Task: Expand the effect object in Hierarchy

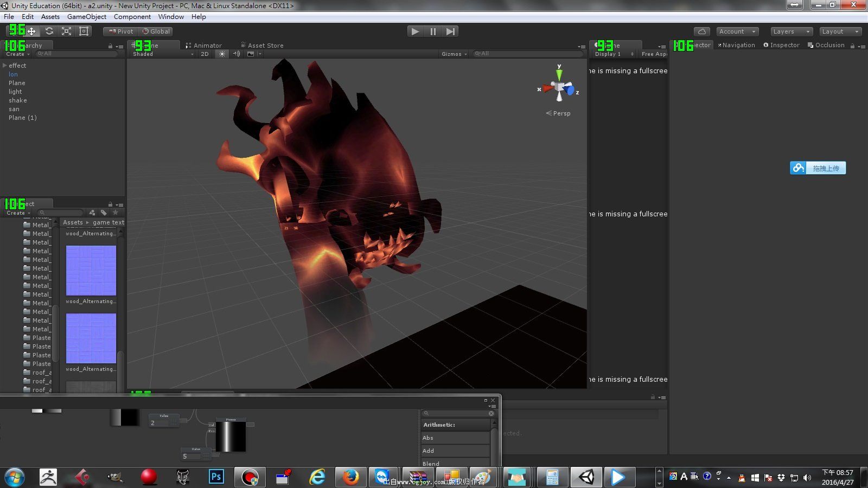Action: [5, 66]
